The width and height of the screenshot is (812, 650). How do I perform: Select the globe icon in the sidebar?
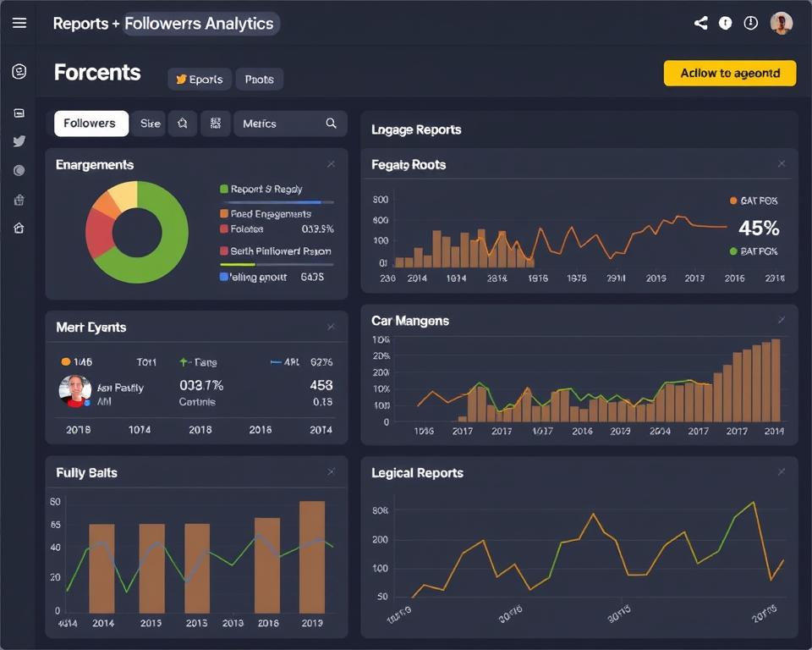19,169
